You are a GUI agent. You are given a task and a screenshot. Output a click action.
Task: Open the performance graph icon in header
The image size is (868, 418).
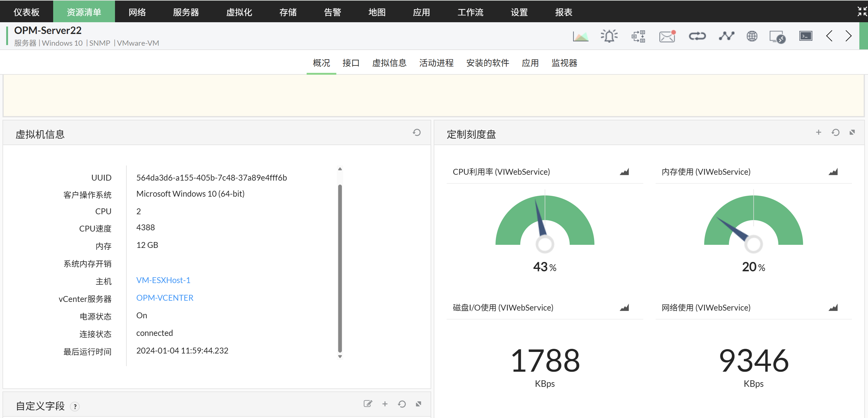[580, 36]
